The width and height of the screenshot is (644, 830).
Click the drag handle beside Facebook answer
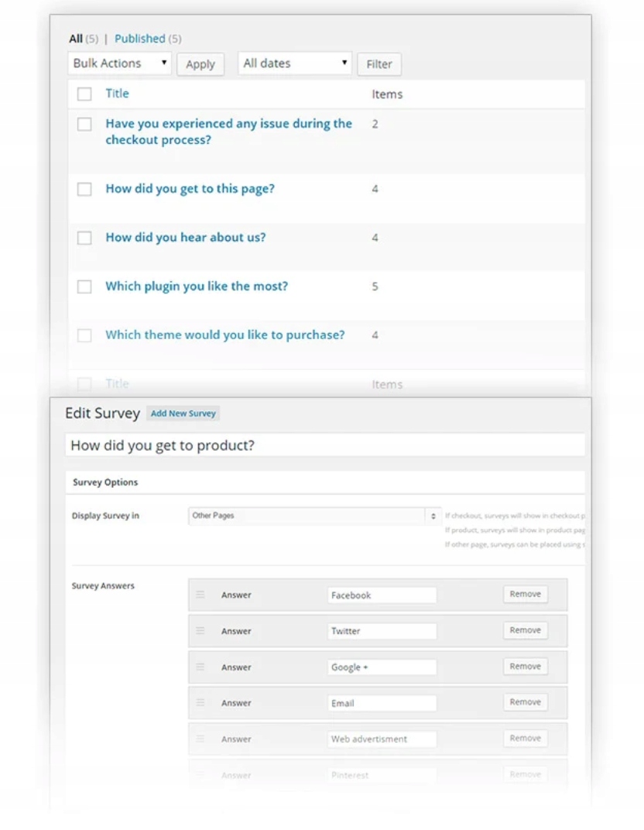click(200, 595)
